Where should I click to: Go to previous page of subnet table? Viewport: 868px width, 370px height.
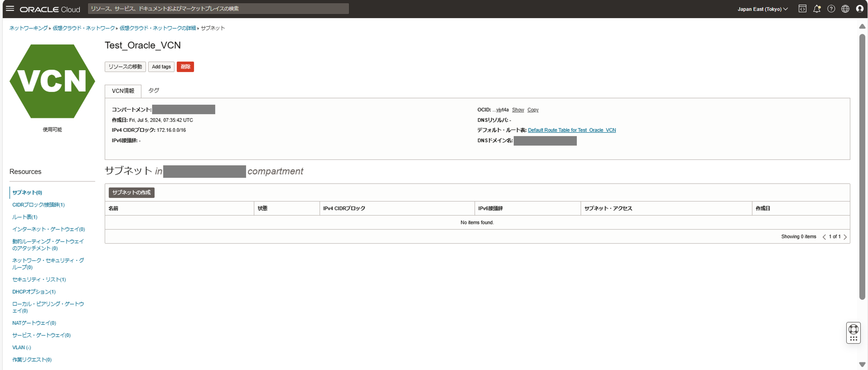[x=824, y=237]
